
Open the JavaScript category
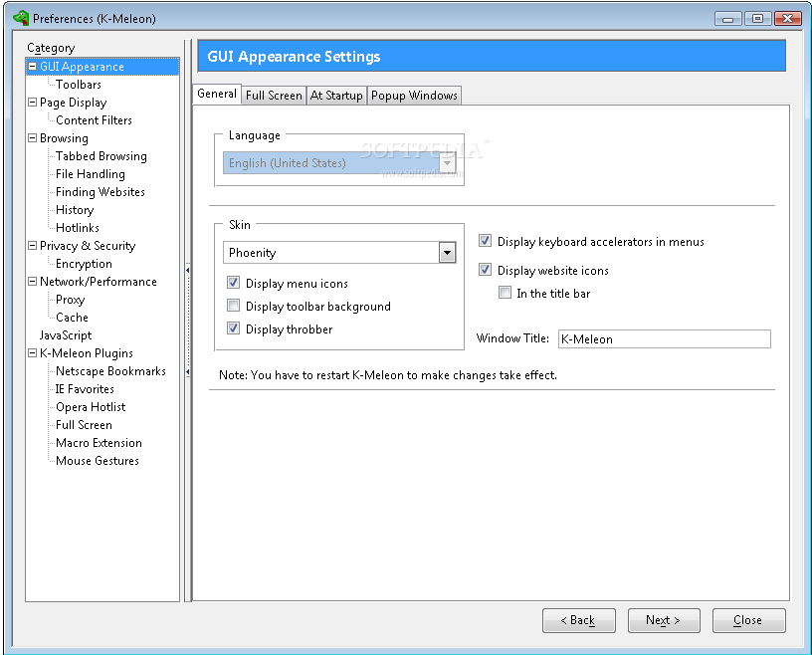[x=66, y=335]
